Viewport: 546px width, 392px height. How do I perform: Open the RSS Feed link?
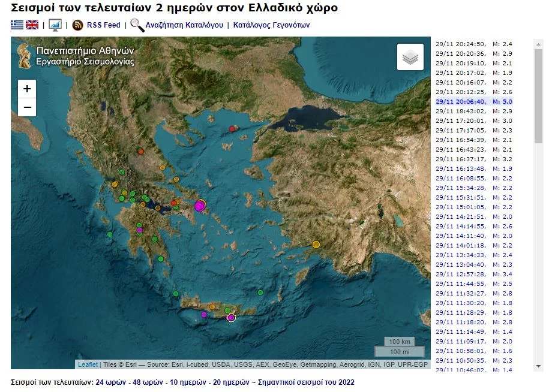click(103, 25)
